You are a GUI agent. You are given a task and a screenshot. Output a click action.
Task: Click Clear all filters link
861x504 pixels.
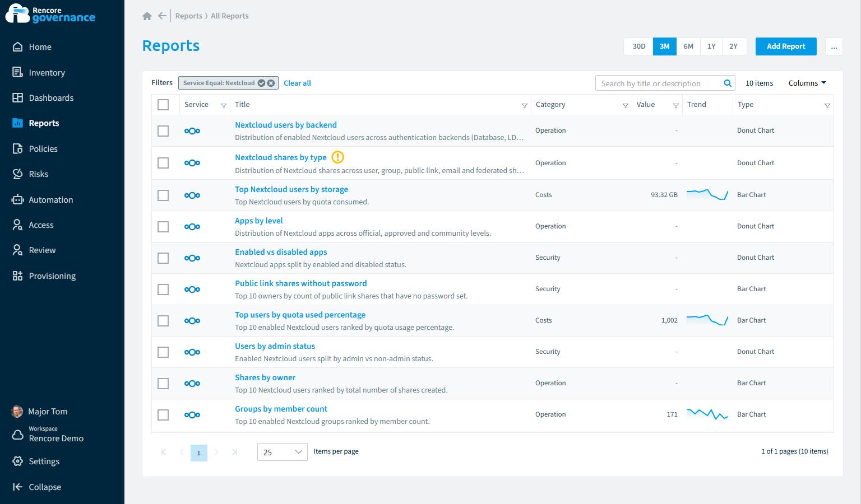tap(297, 83)
